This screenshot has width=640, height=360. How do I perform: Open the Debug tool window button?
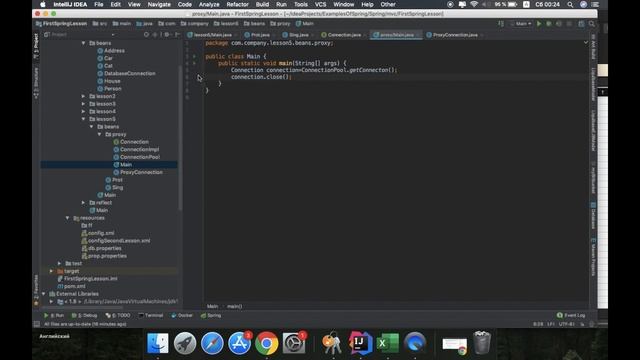point(84,316)
